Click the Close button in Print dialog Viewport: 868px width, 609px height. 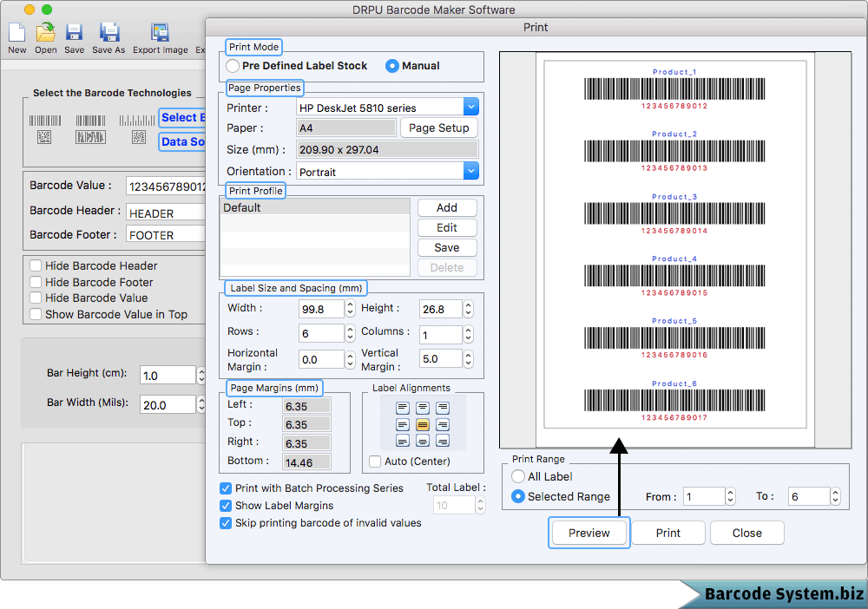[x=746, y=533]
